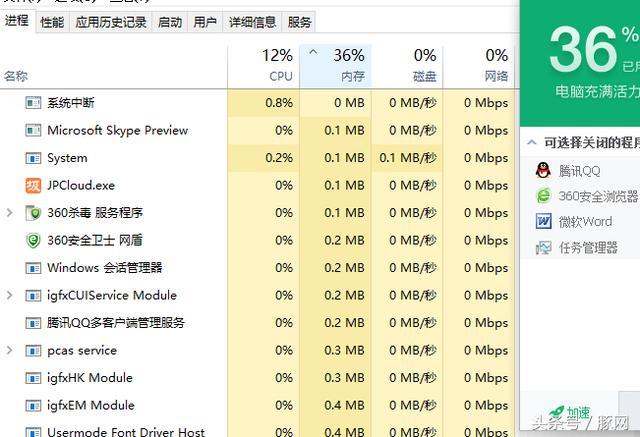This screenshot has width=640, height=437.
Task: Expand the pcas service process group
Action: [x=9, y=350]
